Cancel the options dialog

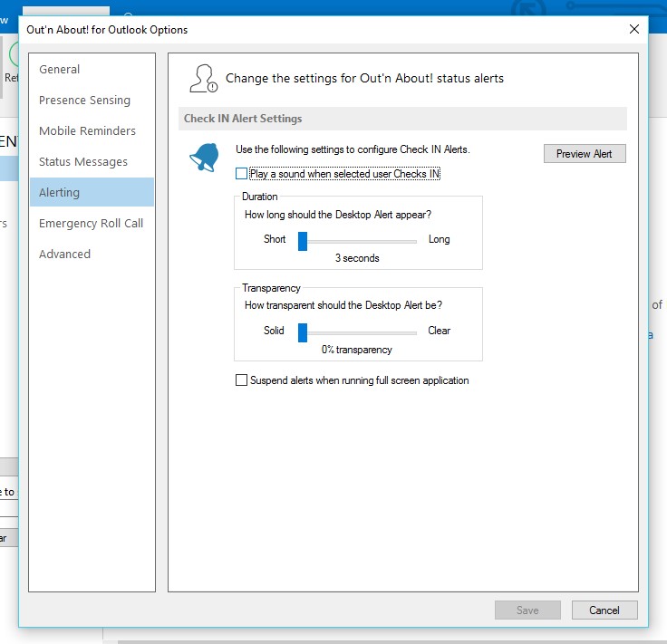(x=604, y=610)
